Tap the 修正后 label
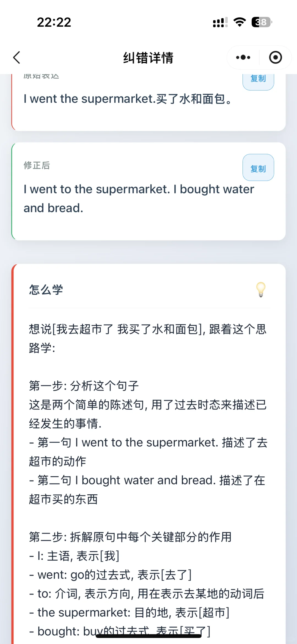 (37, 165)
